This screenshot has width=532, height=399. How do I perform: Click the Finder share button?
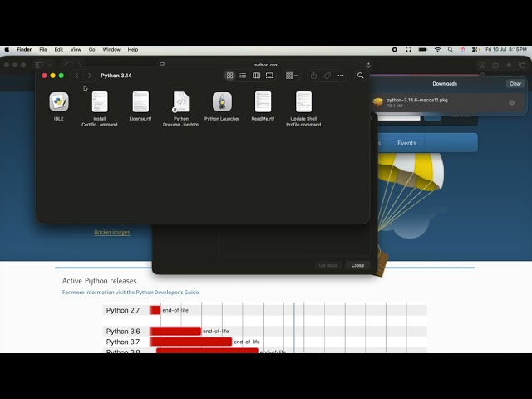coord(314,76)
